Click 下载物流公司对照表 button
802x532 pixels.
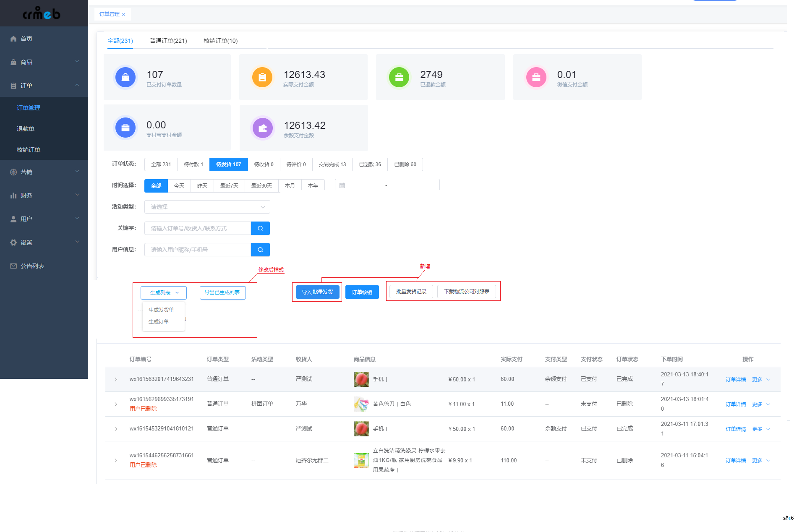[466, 292]
